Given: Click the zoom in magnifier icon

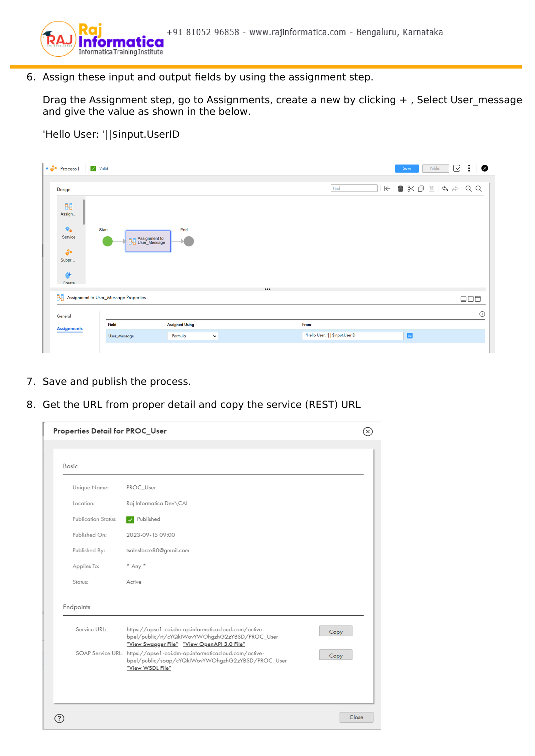Looking at the screenshot, I should 468,189.
